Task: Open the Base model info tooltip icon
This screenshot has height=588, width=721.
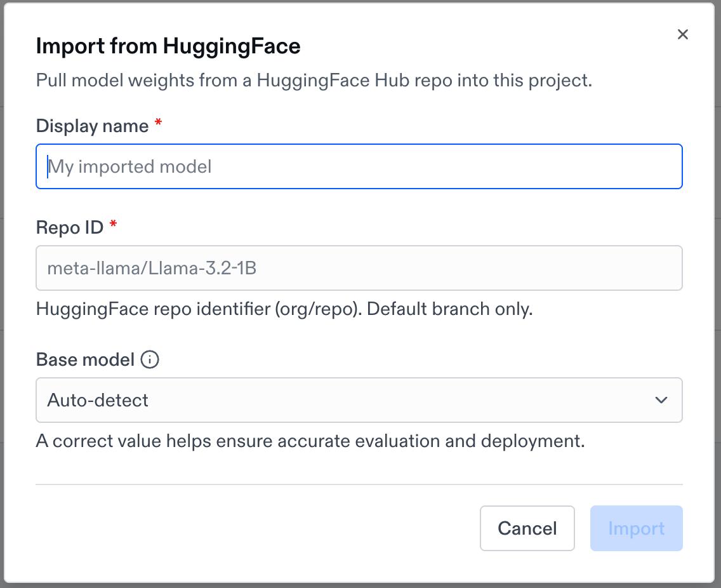Action: (x=150, y=359)
